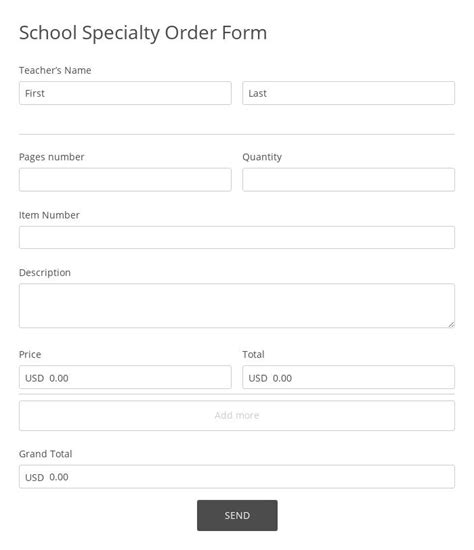This screenshot has width=474, height=550.
Task: Click the Price USD amount field
Action: tap(125, 377)
